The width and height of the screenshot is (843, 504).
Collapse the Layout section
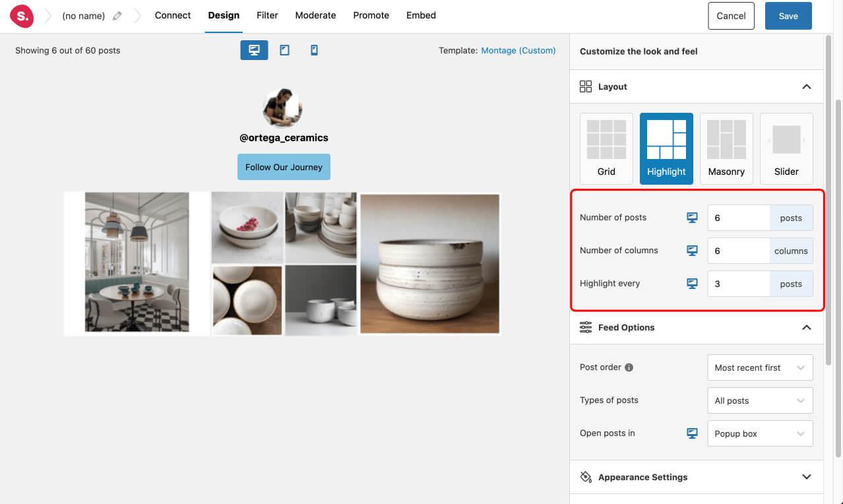click(806, 86)
